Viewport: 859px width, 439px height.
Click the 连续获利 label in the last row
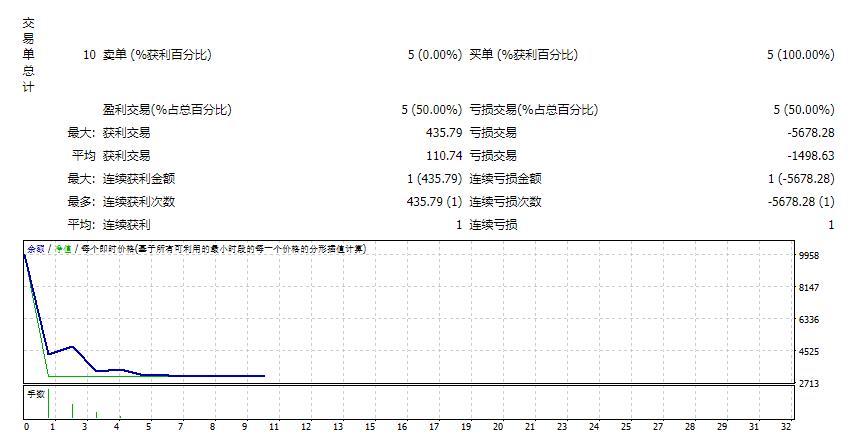pyautogui.click(x=127, y=225)
